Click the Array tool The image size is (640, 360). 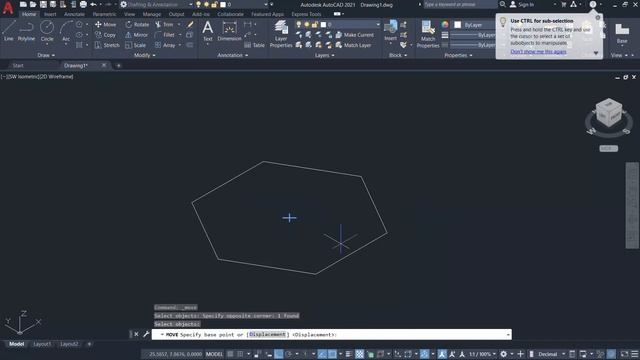pos(165,45)
